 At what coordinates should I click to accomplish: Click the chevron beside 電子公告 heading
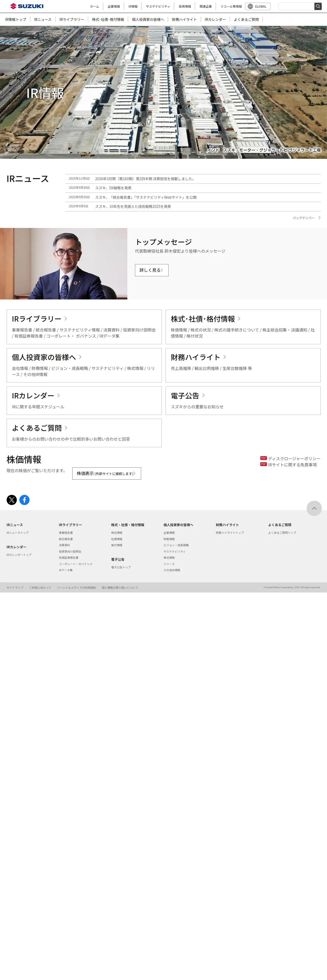tap(203, 396)
